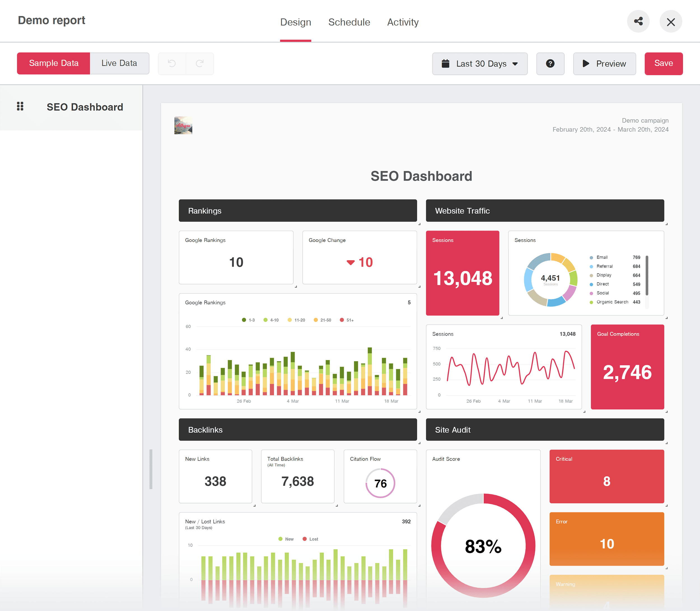Undo the last change

(x=172, y=63)
